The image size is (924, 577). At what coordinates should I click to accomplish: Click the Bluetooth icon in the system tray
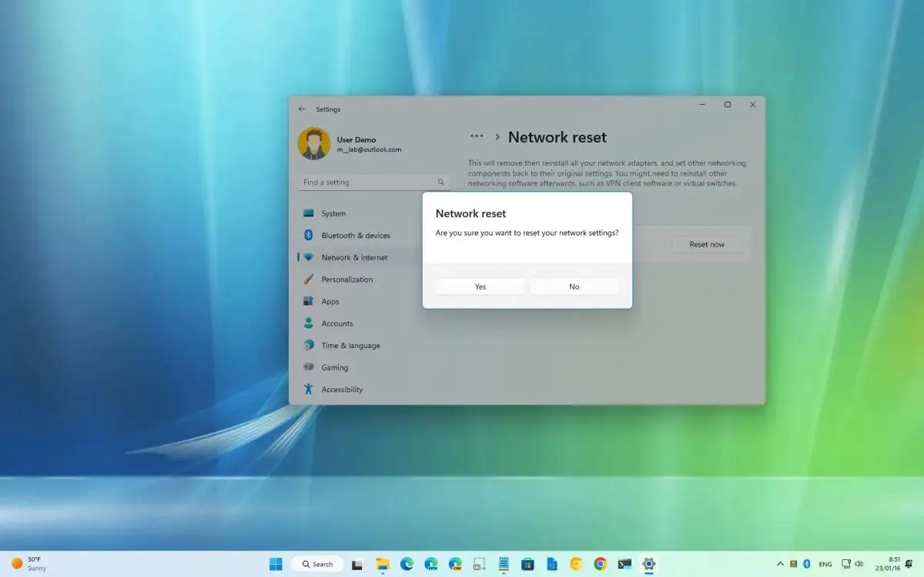coord(806,565)
